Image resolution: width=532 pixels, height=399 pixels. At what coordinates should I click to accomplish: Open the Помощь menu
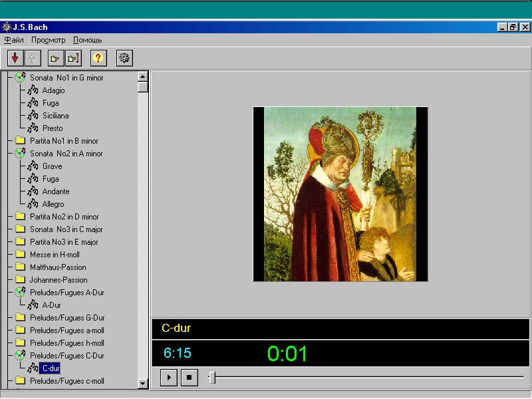coord(87,40)
